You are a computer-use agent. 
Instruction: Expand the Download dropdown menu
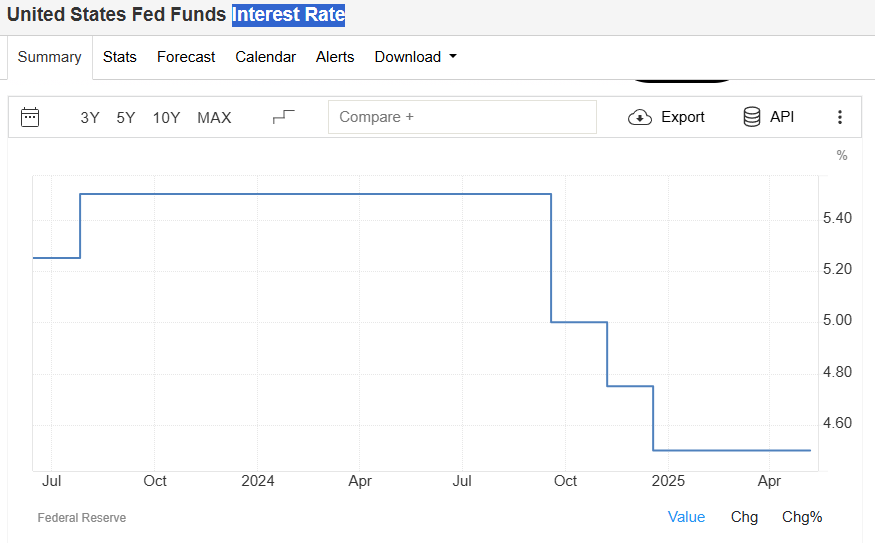tap(415, 57)
